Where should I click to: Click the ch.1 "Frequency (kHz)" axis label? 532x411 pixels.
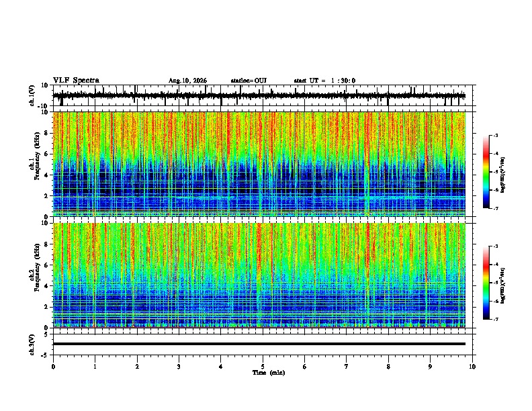37,156
